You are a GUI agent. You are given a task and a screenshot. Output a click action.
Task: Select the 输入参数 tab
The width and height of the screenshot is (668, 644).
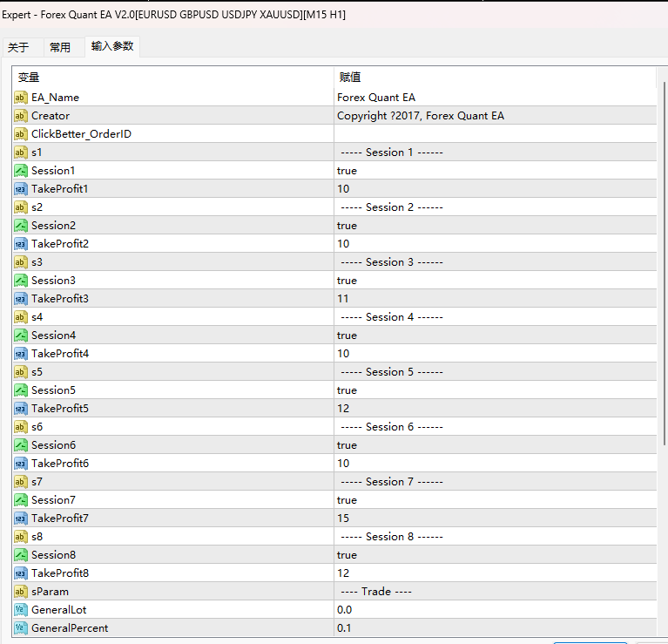click(112, 46)
